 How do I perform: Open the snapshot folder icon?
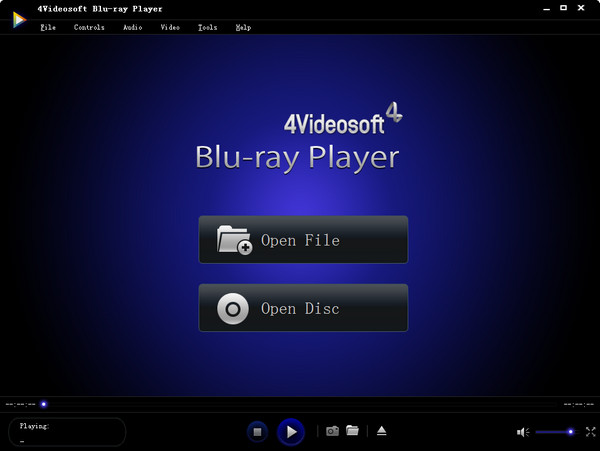[x=352, y=430]
